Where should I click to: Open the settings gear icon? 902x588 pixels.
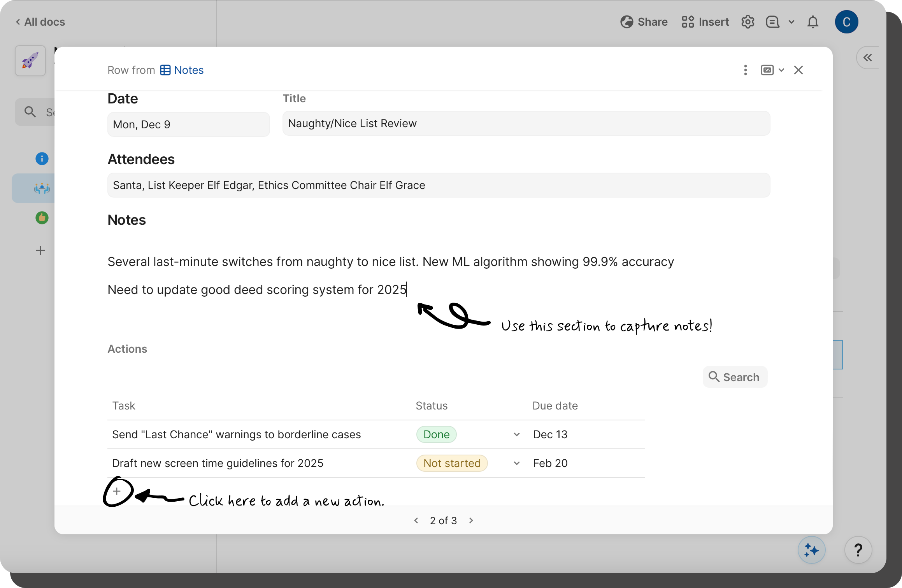(748, 22)
